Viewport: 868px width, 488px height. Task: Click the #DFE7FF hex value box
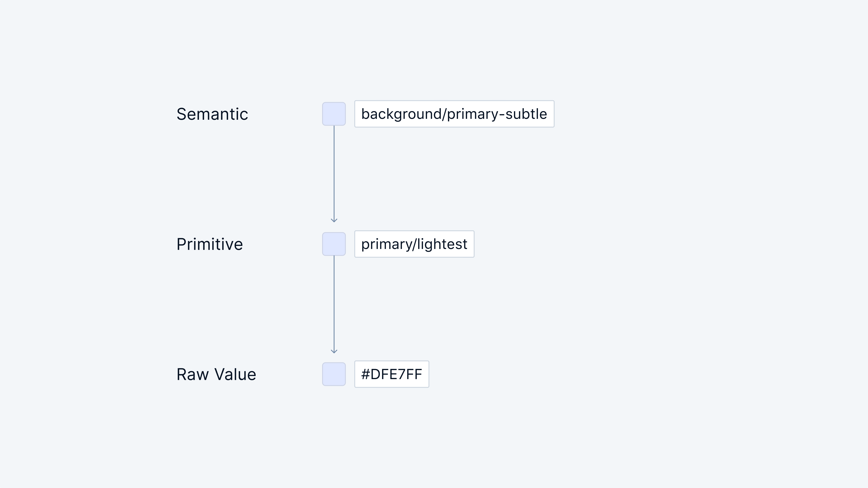click(392, 374)
